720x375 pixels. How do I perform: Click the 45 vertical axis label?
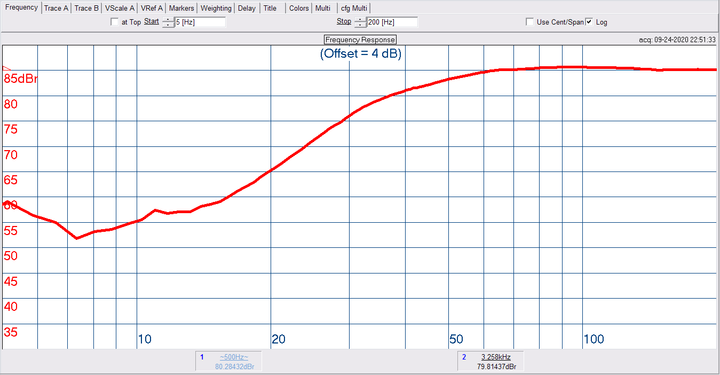point(10,281)
